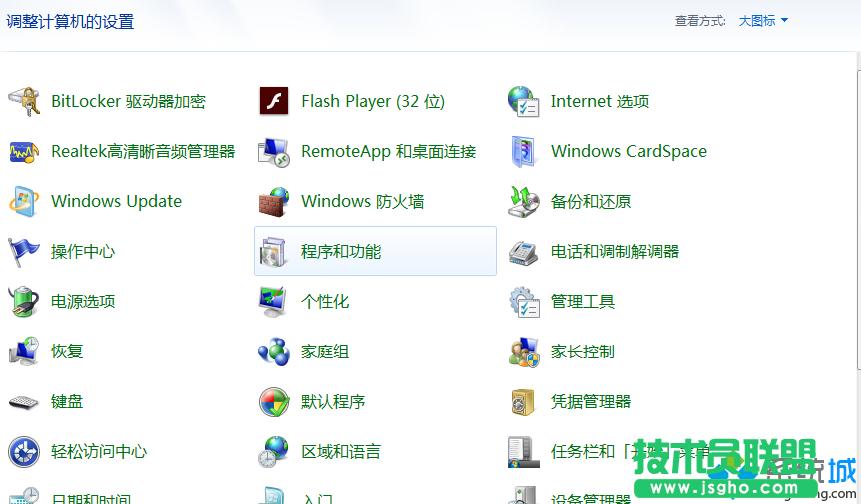861x504 pixels.
Task: Open the 操作中心 flag icon
Action: [x=24, y=251]
